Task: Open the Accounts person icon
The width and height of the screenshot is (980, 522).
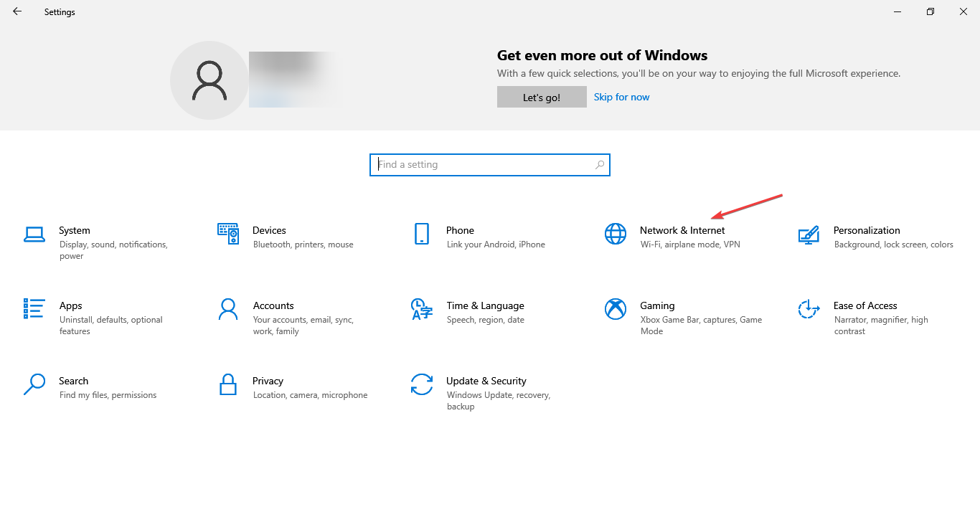Action: pyautogui.click(x=228, y=309)
